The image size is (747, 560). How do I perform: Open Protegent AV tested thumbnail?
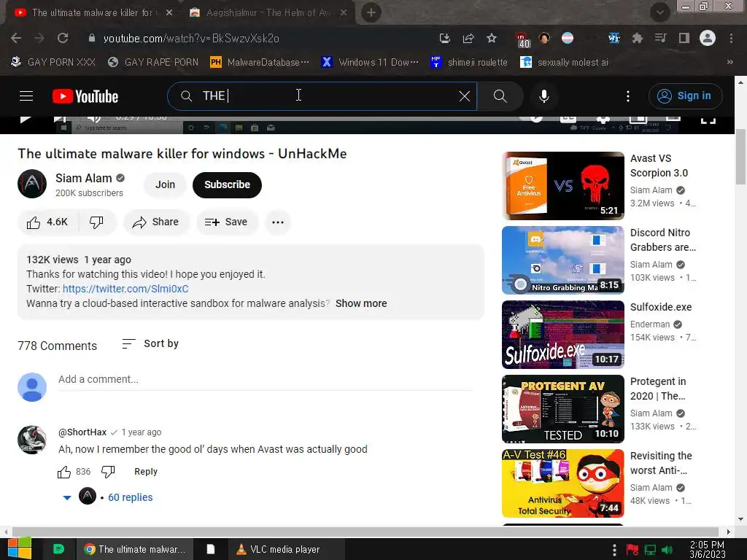562,408
